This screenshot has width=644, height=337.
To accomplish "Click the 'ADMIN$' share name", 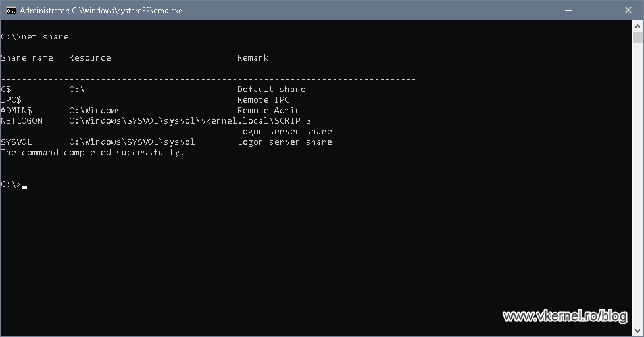I will click(16, 110).
